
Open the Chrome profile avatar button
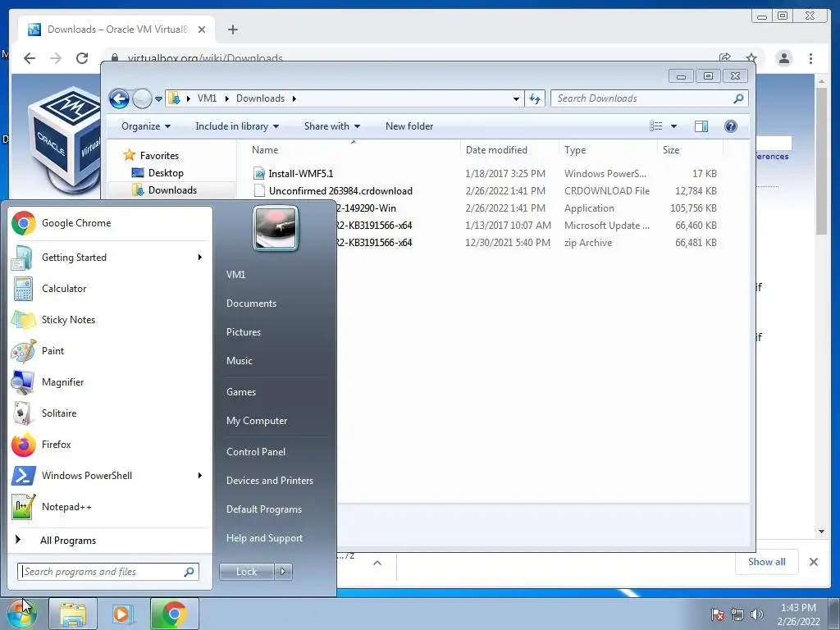783,58
